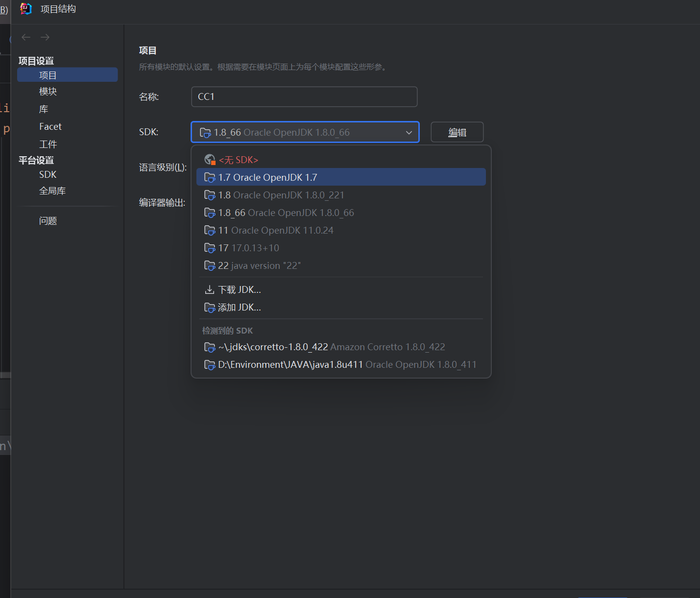Click the 编译器输出: label
The width and height of the screenshot is (700, 598).
(x=162, y=203)
